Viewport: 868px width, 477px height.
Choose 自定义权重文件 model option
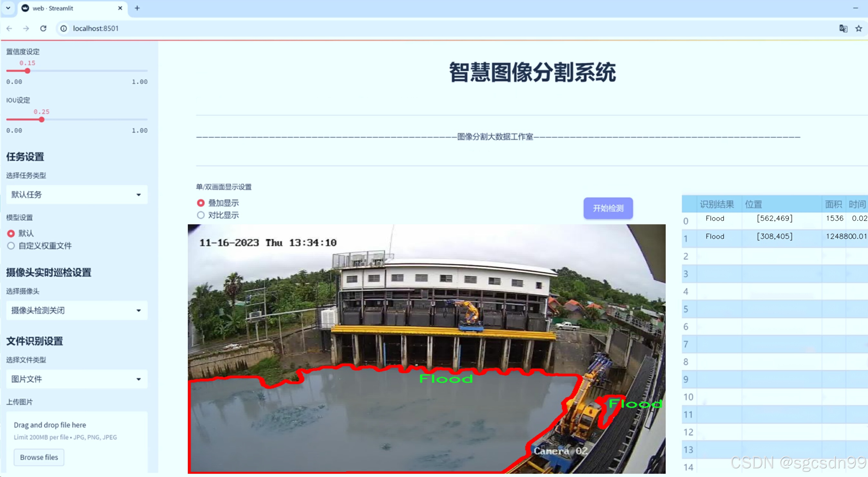[11, 246]
